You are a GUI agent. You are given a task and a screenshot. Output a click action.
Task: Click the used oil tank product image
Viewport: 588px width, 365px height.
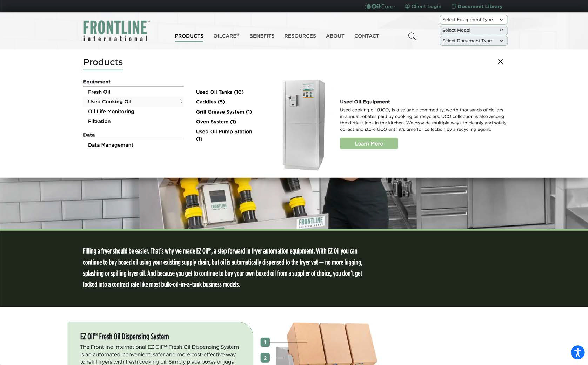point(303,125)
